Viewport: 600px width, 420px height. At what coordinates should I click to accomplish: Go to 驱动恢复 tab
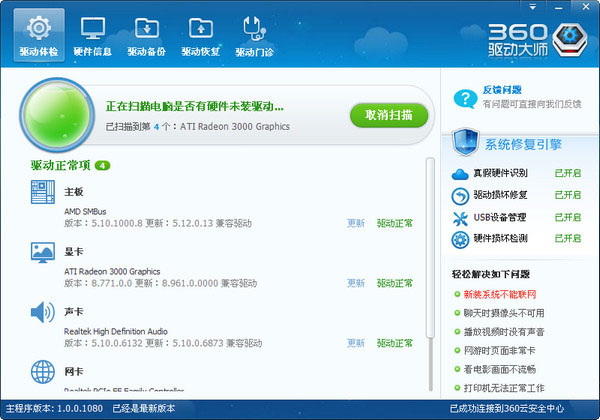pyautogui.click(x=201, y=35)
